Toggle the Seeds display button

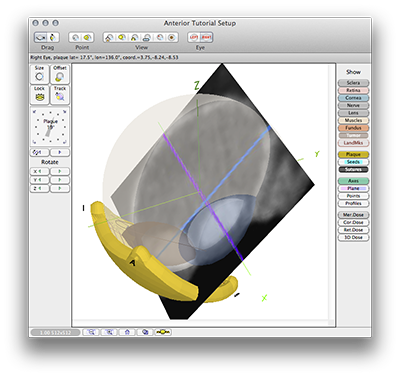point(353,162)
